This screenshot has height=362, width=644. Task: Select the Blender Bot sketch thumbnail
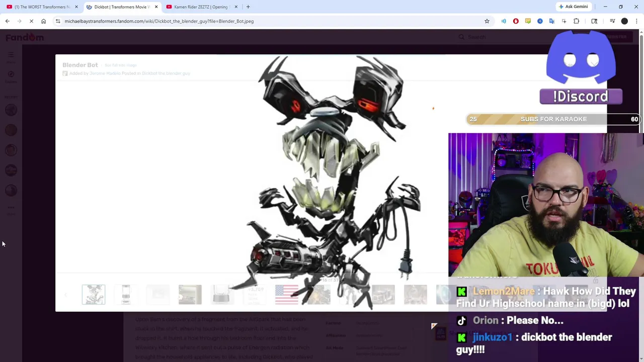[x=94, y=295]
